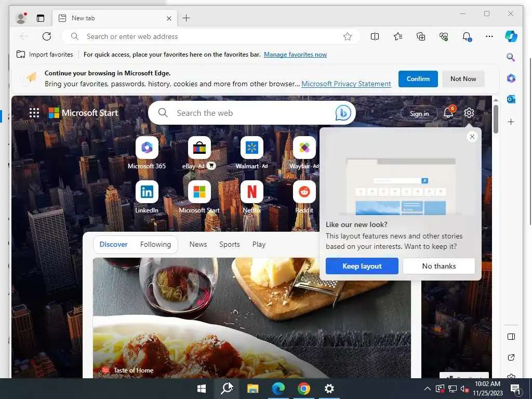Open Microsoft 365 sidebar icon
532x399 pixels.
point(511,78)
